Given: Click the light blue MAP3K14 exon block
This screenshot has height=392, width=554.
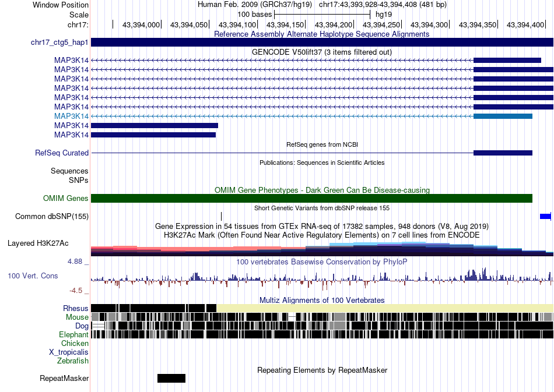Looking at the screenshot, I should pos(503,116).
